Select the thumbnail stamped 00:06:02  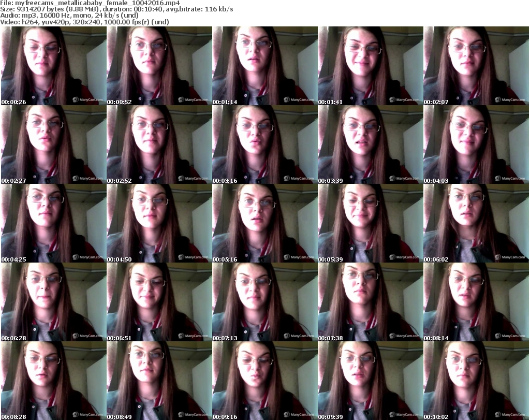[476, 223]
